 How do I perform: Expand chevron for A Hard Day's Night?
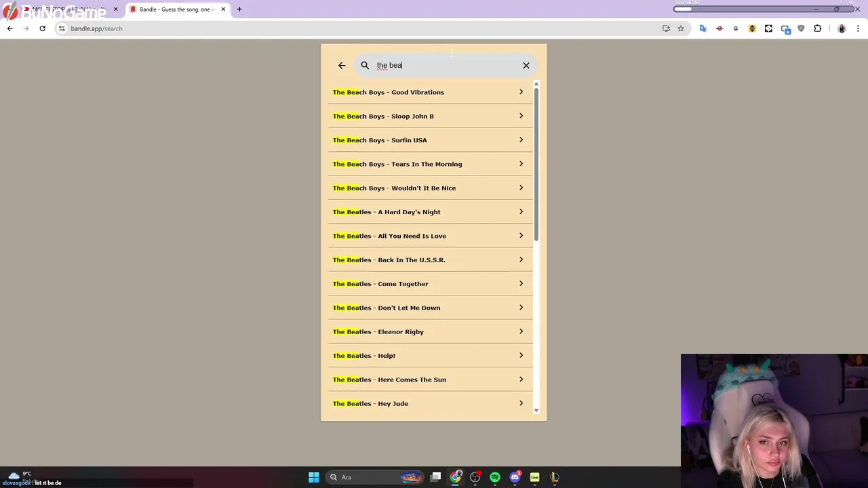(x=521, y=211)
